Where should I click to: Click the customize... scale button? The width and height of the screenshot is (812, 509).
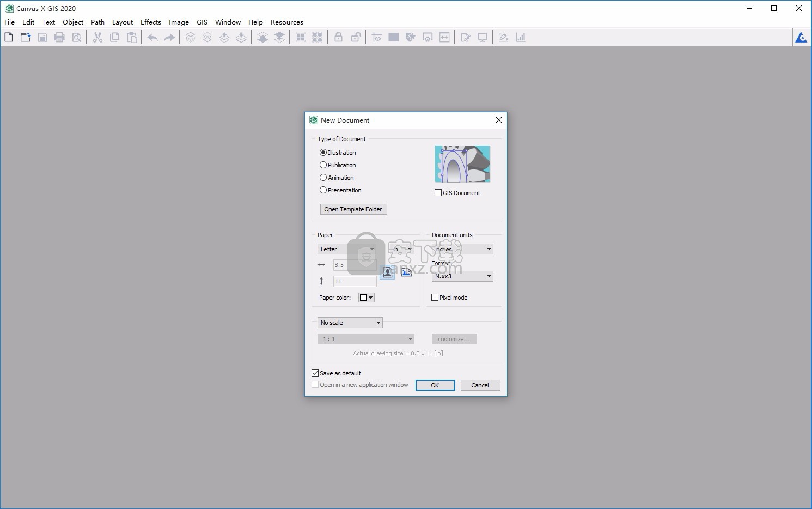pos(454,339)
